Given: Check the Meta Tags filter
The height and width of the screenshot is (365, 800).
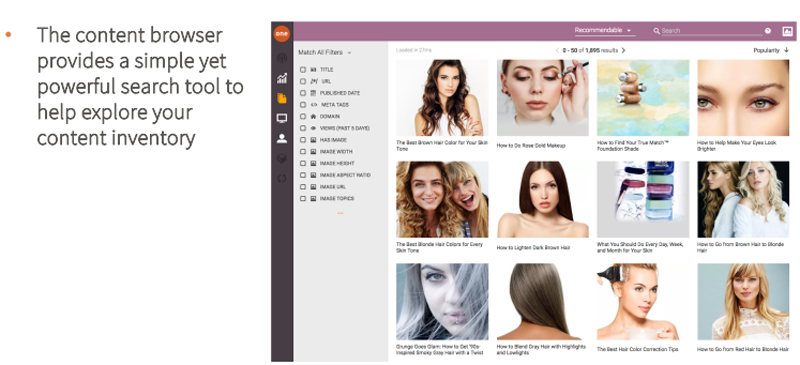Looking at the screenshot, I should click(303, 105).
